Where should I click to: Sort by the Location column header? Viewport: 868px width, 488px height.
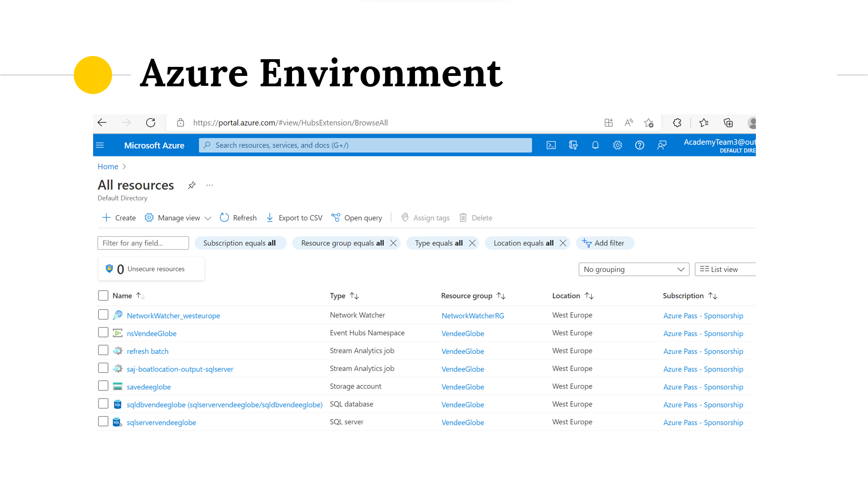point(573,296)
